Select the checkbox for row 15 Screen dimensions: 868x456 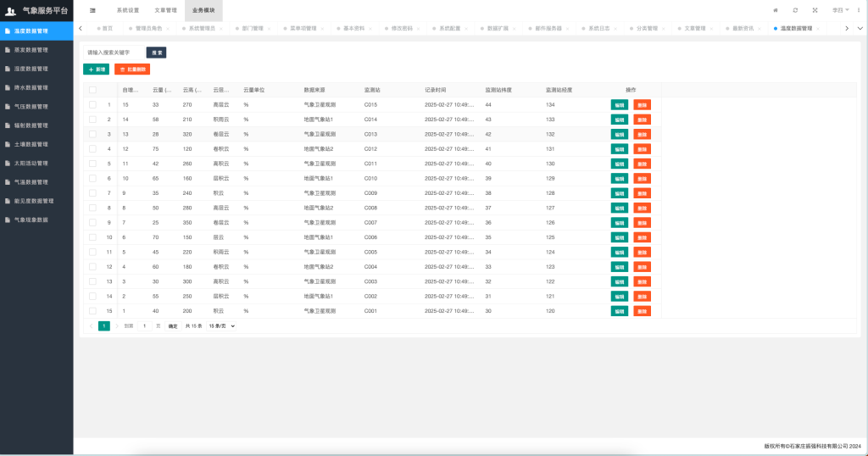click(92, 311)
